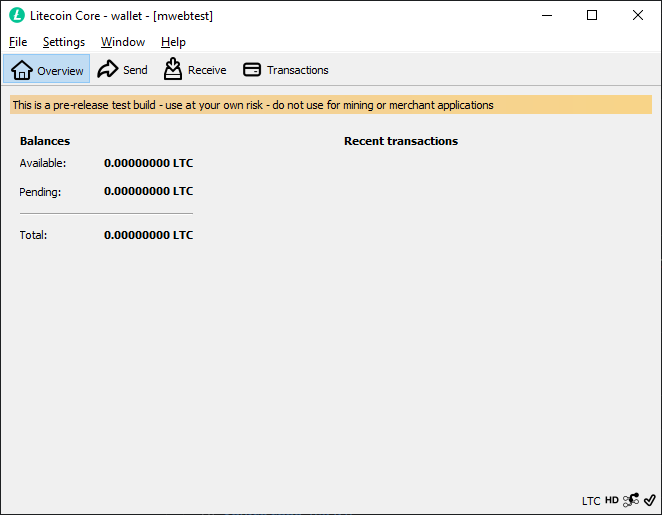Image resolution: width=662 pixels, height=515 pixels.
Task: Open the Settings menu
Action: tap(64, 42)
